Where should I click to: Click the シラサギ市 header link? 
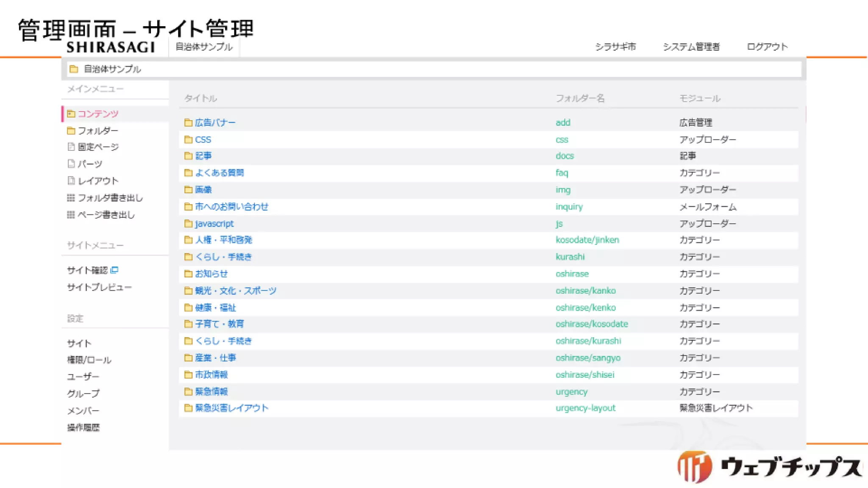point(615,47)
